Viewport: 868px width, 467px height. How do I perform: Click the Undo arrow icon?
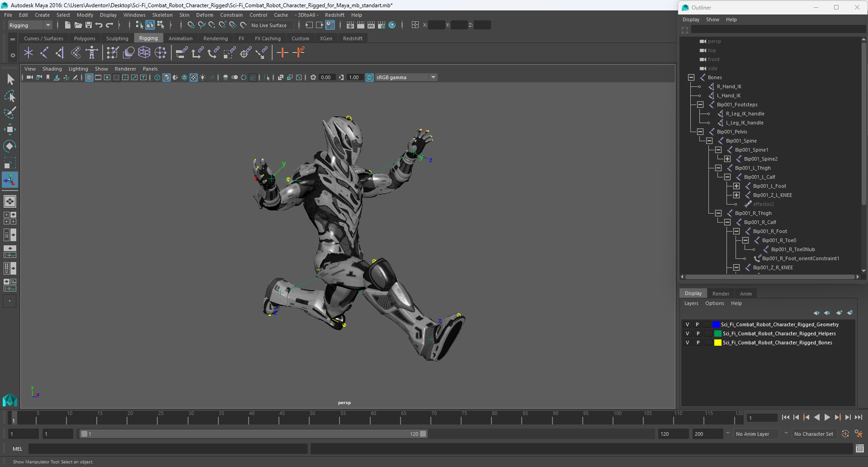point(99,25)
